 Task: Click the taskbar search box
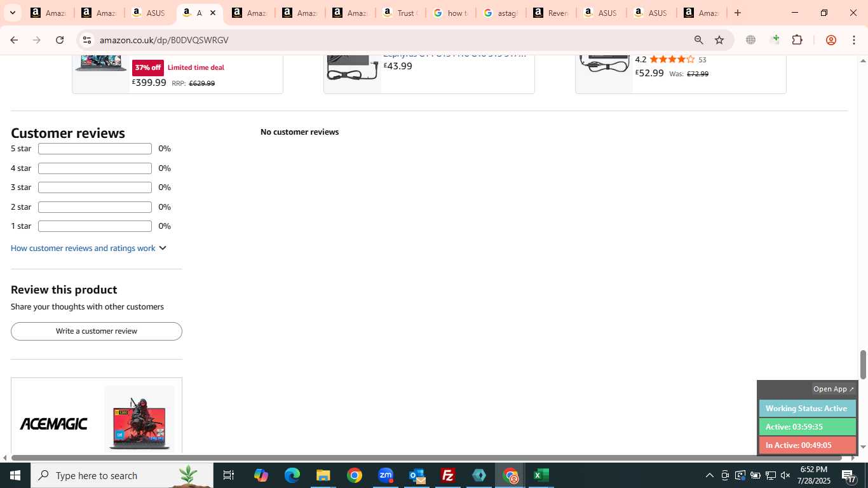[122, 475]
